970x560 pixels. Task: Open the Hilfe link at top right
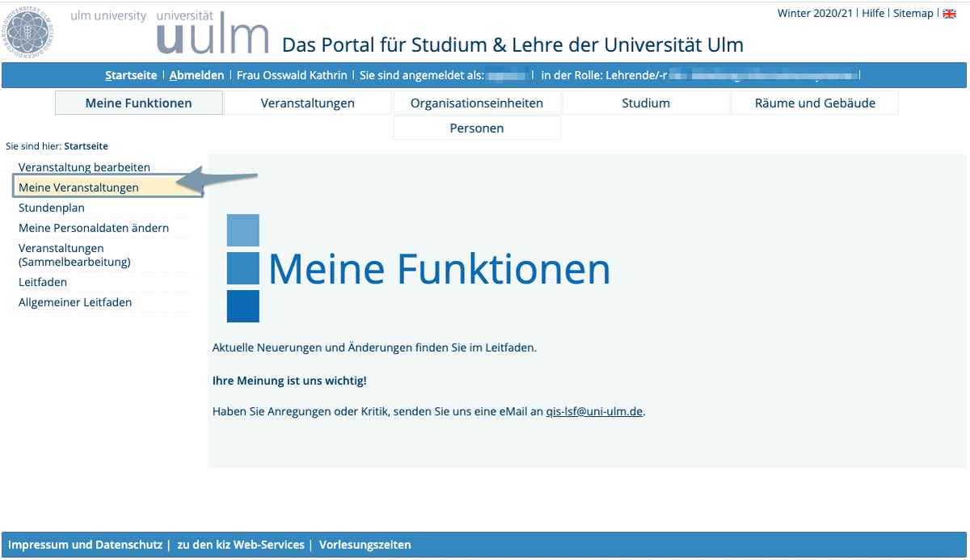872,14
